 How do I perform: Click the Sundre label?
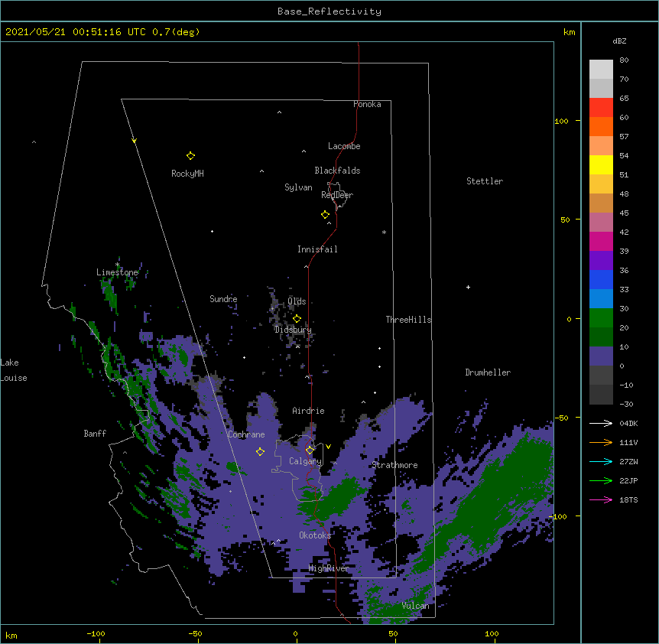pos(223,299)
